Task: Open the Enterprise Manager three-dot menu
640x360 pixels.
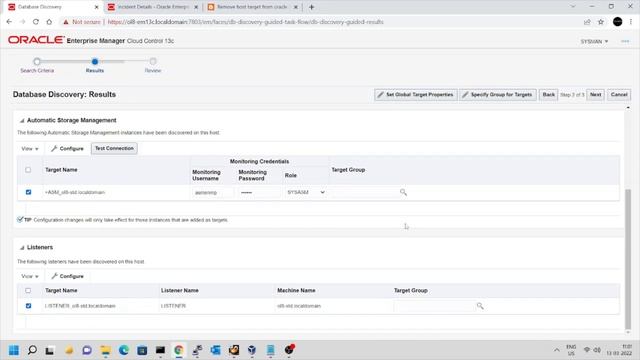Action: pyautogui.click(x=625, y=41)
